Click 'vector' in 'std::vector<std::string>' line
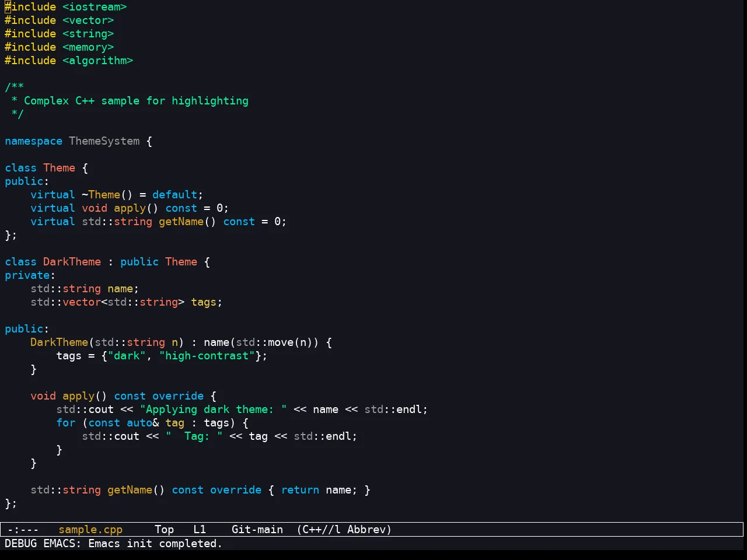Screen dimensions: 747x560 tap(82, 302)
